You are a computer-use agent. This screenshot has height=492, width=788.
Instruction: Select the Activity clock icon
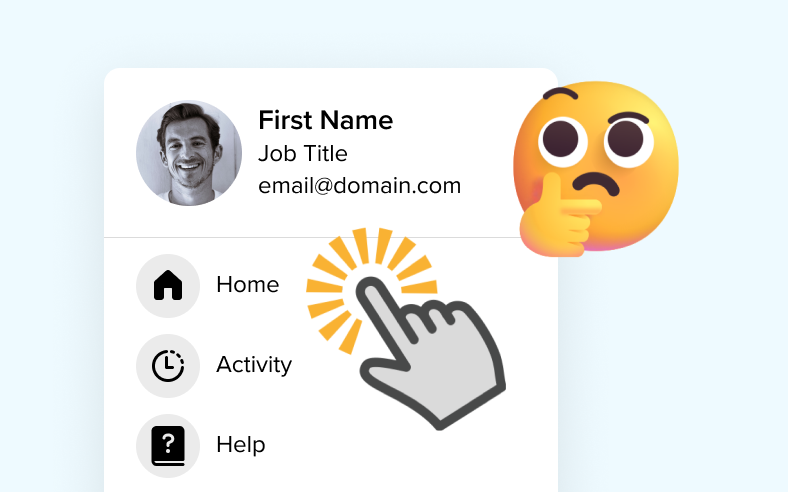[x=168, y=365]
